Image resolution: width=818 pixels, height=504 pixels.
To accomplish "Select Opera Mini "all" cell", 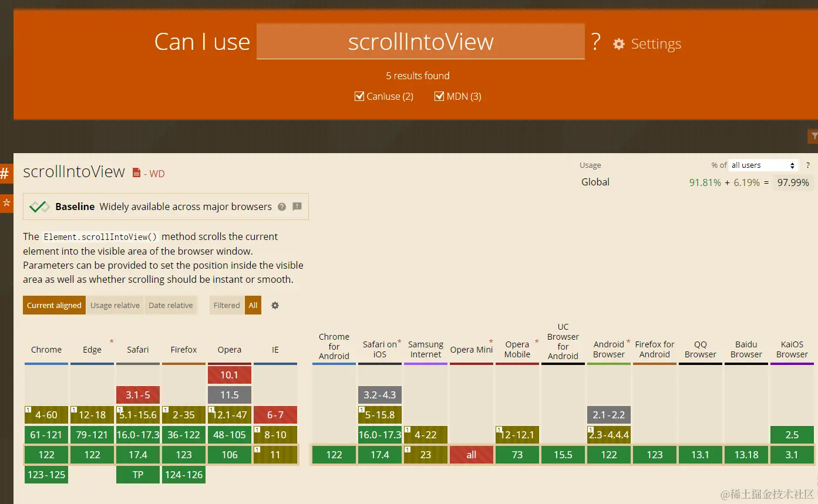I will pyautogui.click(x=472, y=455).
